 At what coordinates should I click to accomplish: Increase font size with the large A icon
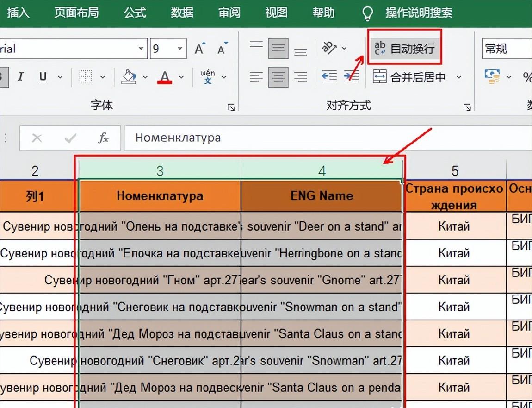200,49
